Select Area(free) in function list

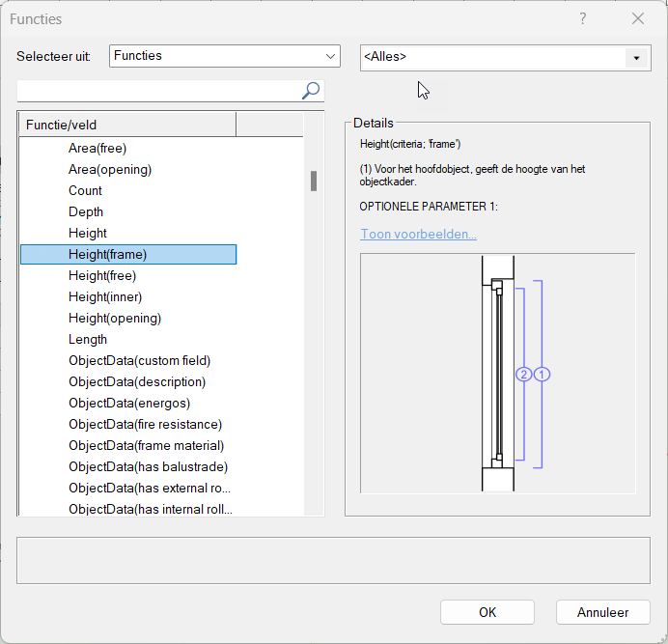(x=97, y=148)
